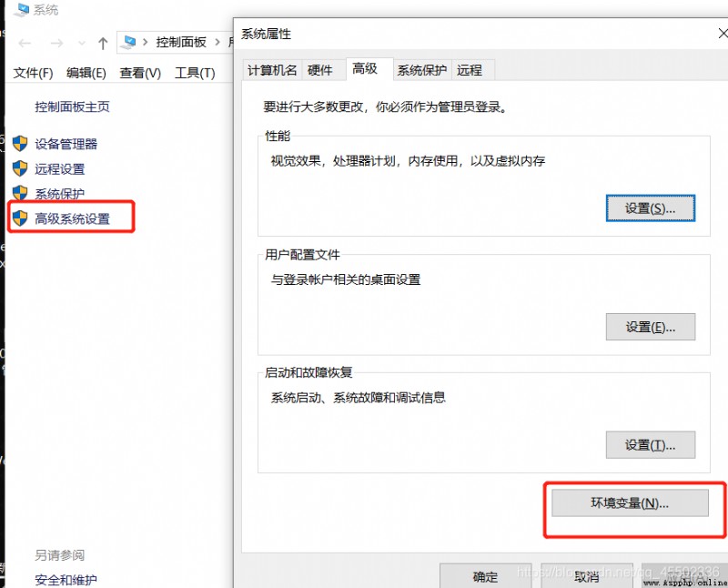Open the 查看(V) menu
Screen dimensions: 728x588
pos(140,73)
